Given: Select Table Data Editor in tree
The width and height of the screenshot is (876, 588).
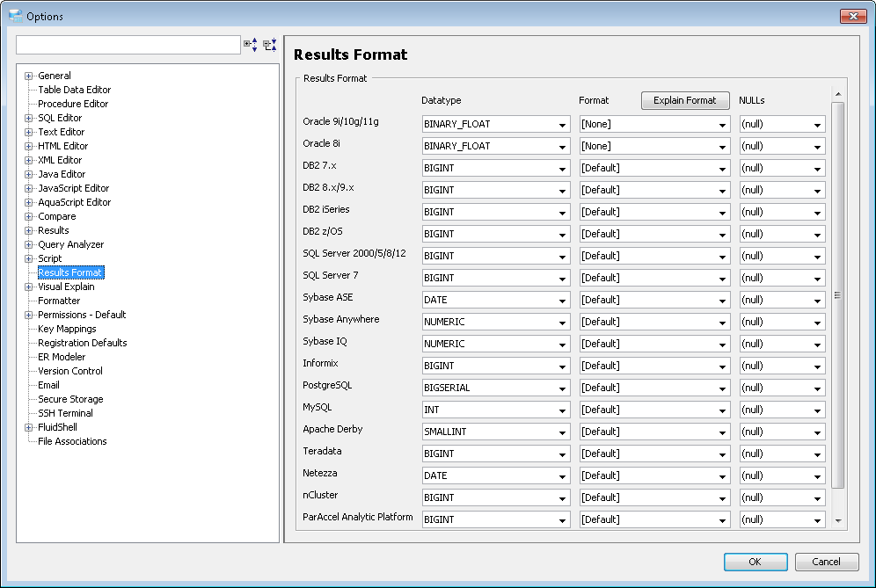Looking at the screenshot, I should [x=74, y=90].
